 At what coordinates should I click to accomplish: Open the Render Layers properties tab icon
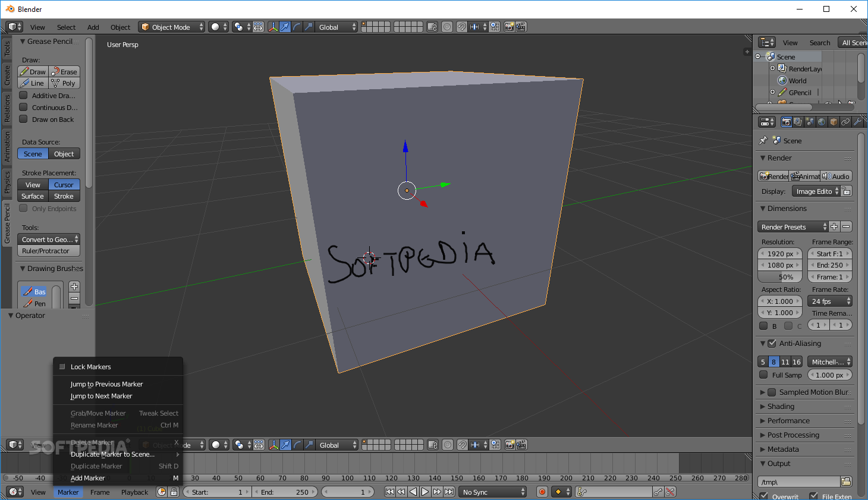tap(798, 122)
